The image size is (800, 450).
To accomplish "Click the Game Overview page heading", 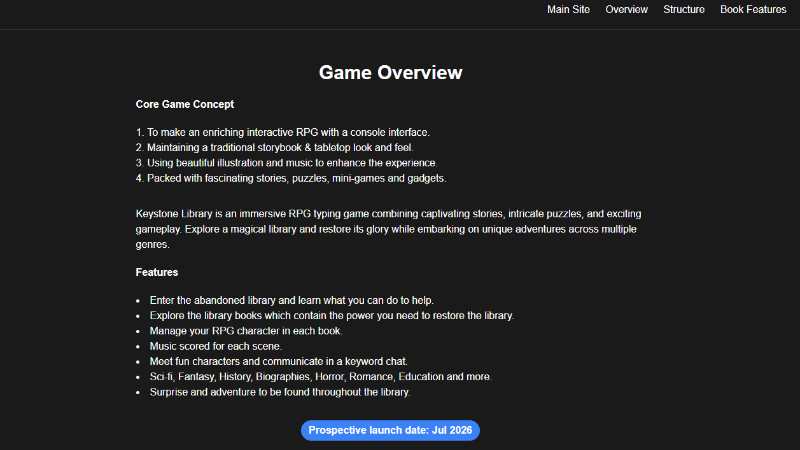I will click(390, 72).
